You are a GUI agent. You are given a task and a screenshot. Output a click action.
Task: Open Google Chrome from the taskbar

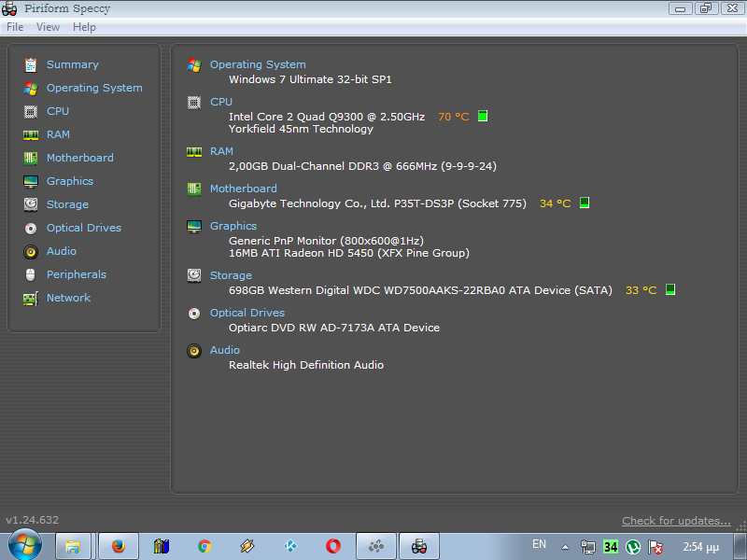click(x=204, y=546)
